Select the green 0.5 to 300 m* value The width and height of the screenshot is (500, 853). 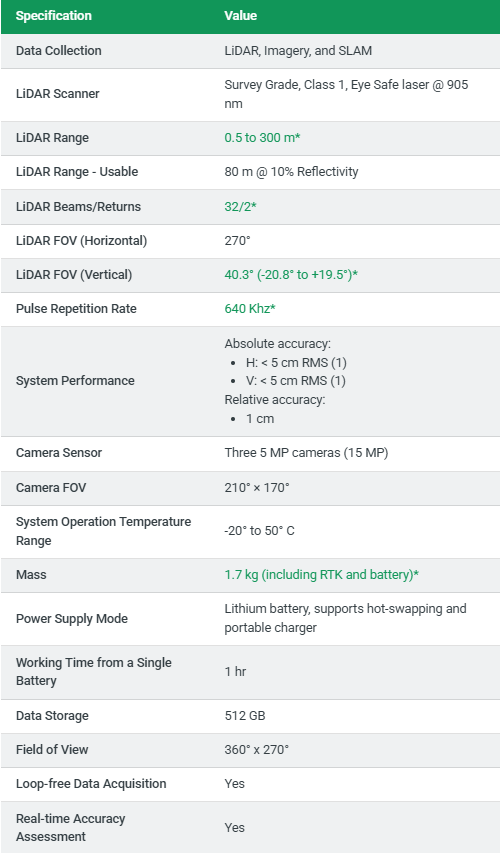[262, 138]
